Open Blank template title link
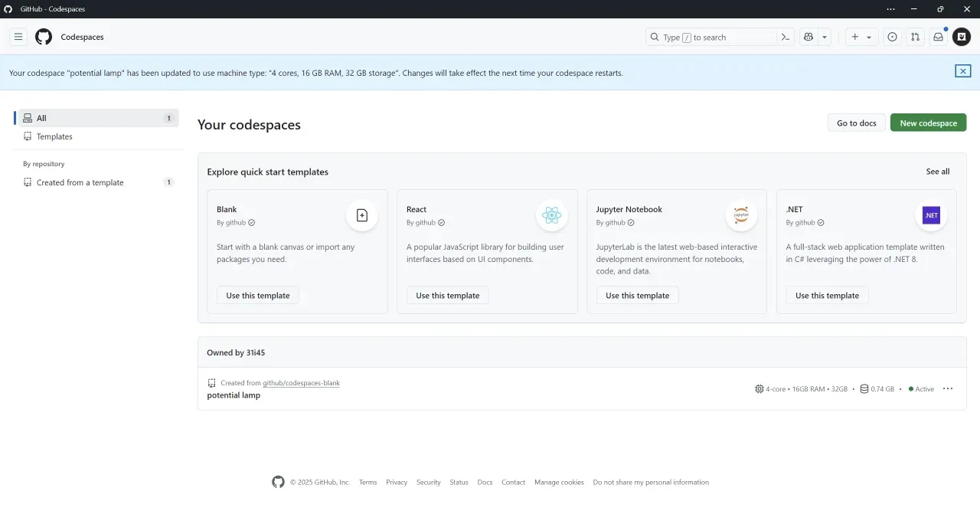980x524 pixels. [x=227, y=209]
